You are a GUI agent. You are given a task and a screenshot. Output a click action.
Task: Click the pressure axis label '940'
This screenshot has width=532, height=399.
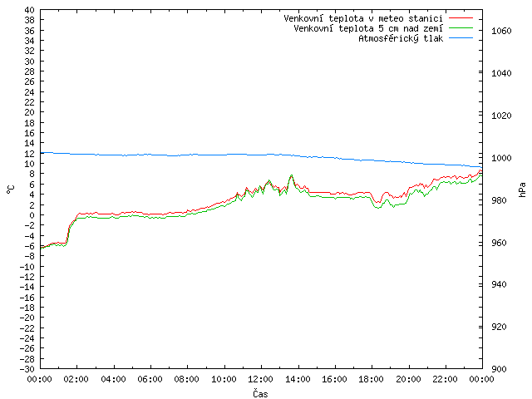tap(499, 284)
